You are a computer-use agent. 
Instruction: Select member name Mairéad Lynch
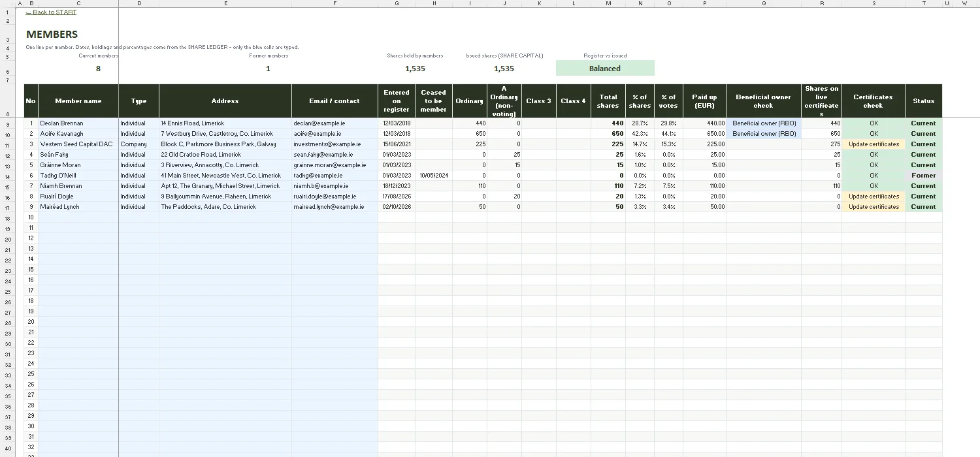pyautogui.click(x=78, y=207)
